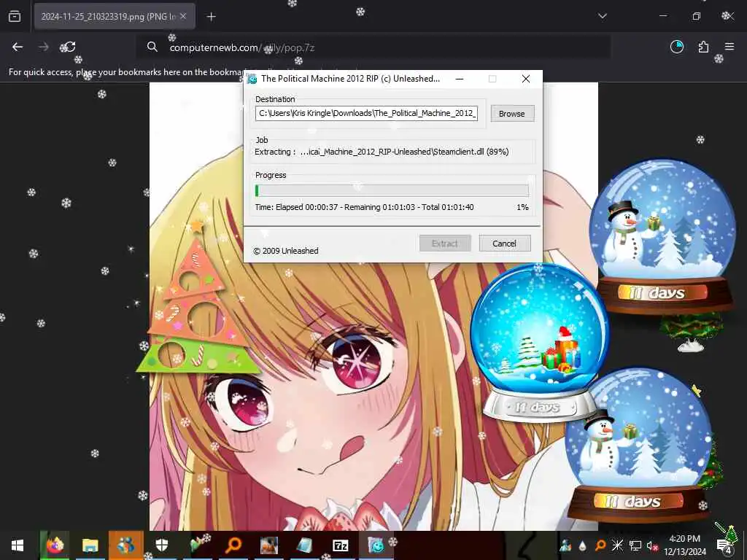Click the '1%' progress value
Image resolution: width=747 pixels, height=560 pixels.
tap(522, 207)
